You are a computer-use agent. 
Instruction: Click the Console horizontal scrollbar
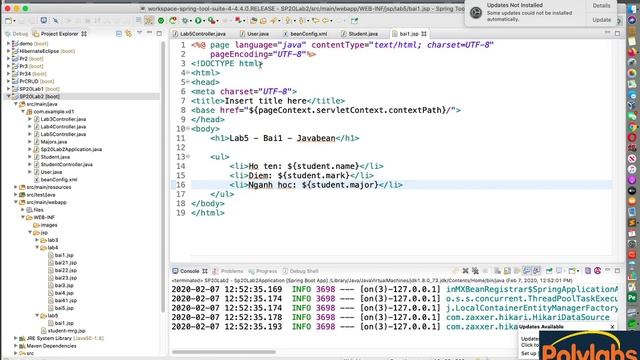point(224,352)
